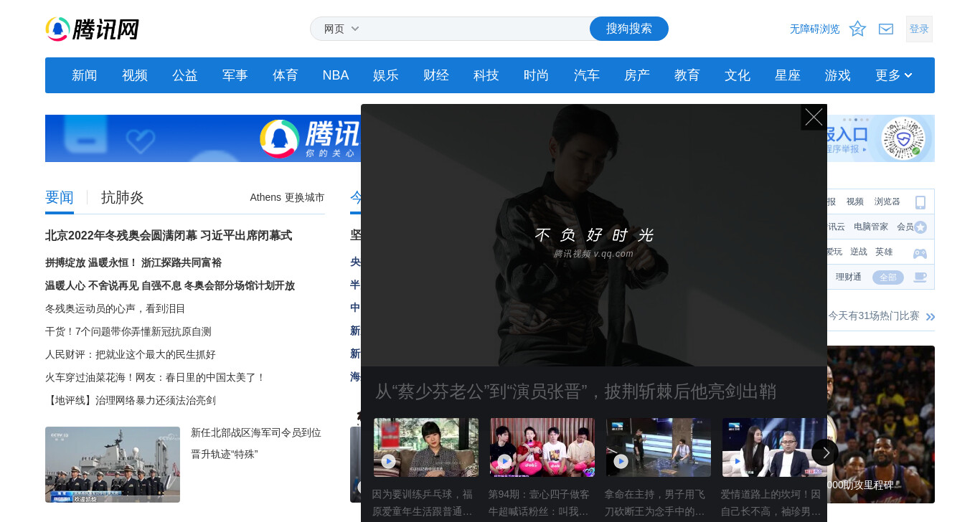Click the game controller icon
This screenshot has height=522, width=980.
(x=920, y=253)
